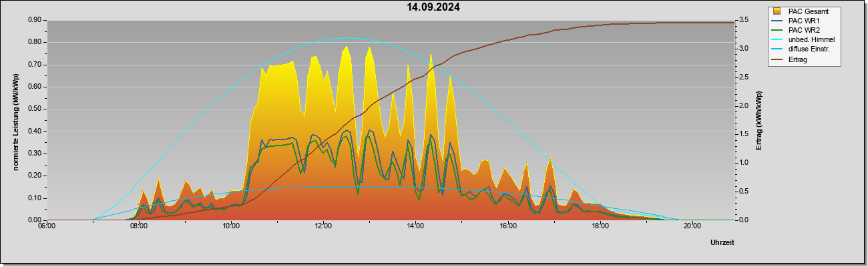Click the 06:00 time axis label

point(46,226)
